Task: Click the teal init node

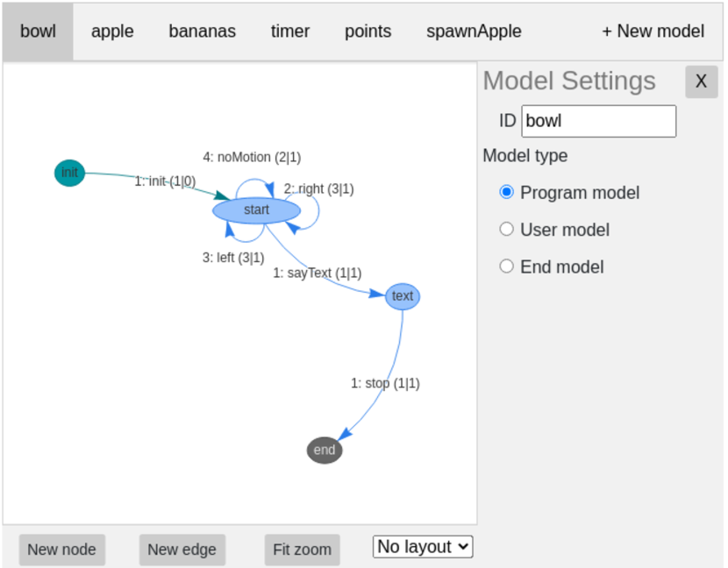Action: [69, 173]
